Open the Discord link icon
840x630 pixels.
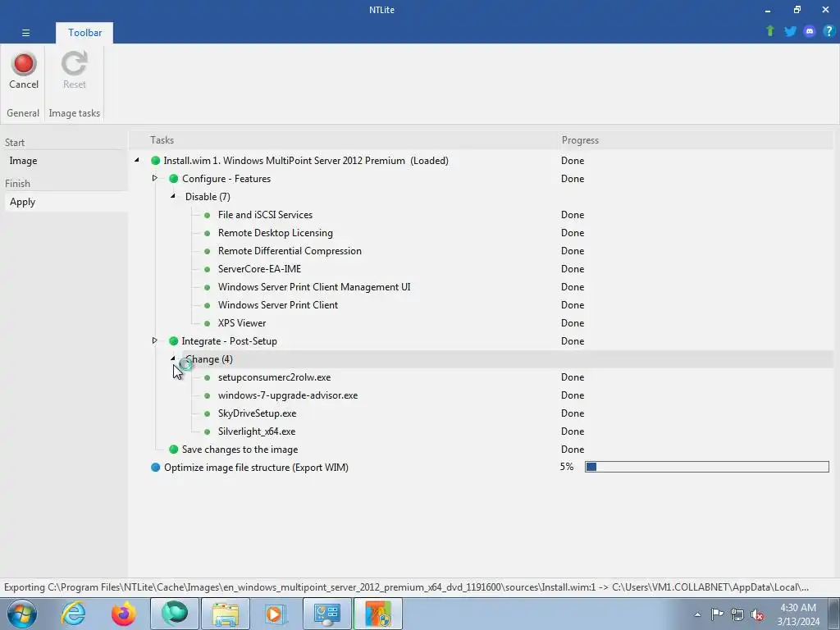tap(810, 31)
